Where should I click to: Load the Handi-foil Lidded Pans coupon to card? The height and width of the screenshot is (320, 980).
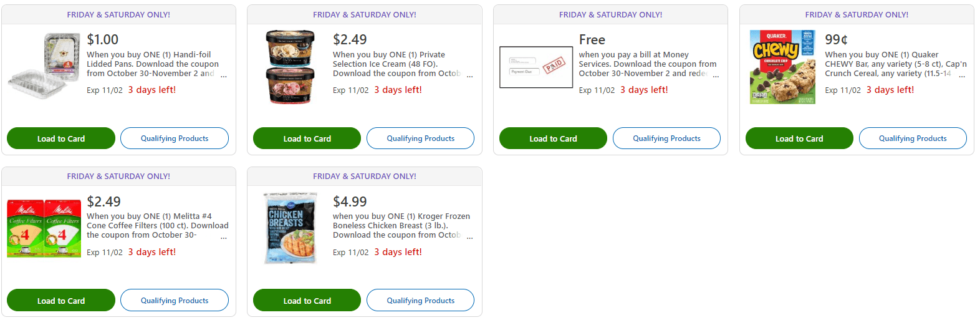[61, 138]
